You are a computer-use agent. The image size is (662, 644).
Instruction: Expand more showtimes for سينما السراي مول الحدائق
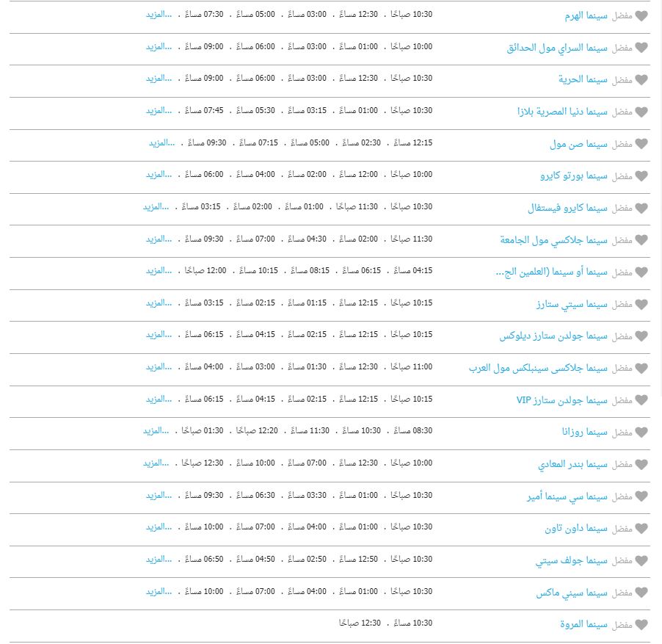[x=159, y=46]
